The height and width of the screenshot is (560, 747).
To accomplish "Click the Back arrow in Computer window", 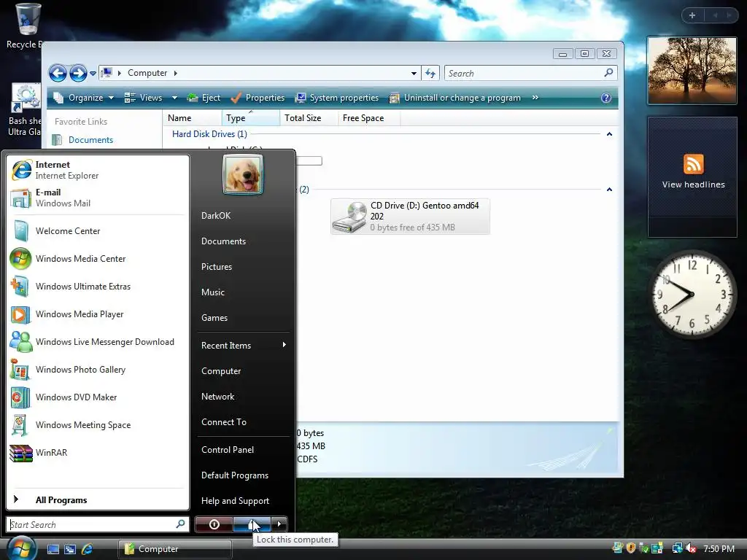I will coord(58,74).
